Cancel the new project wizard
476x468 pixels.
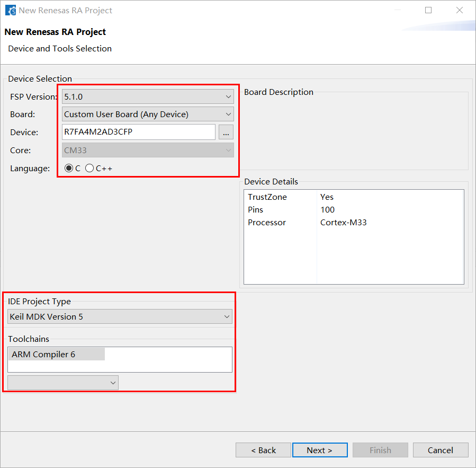(x=441, y=450)
